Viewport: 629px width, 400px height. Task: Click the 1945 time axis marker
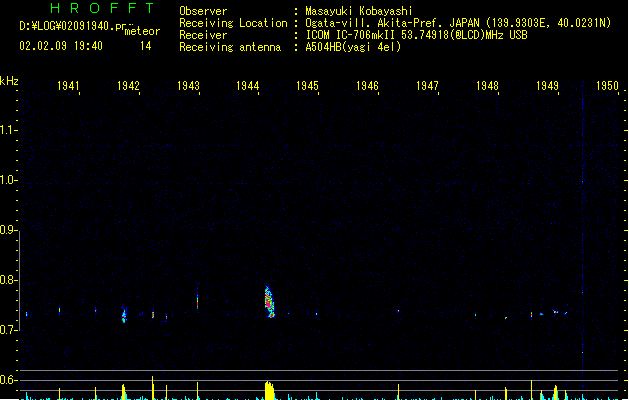click(x=307, y=85)
